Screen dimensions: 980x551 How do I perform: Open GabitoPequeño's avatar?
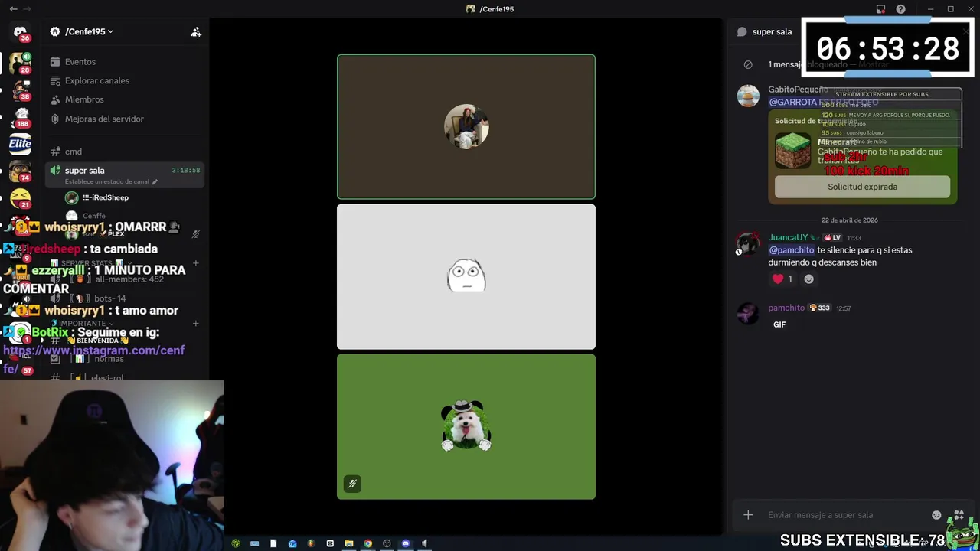coord(748,96)
